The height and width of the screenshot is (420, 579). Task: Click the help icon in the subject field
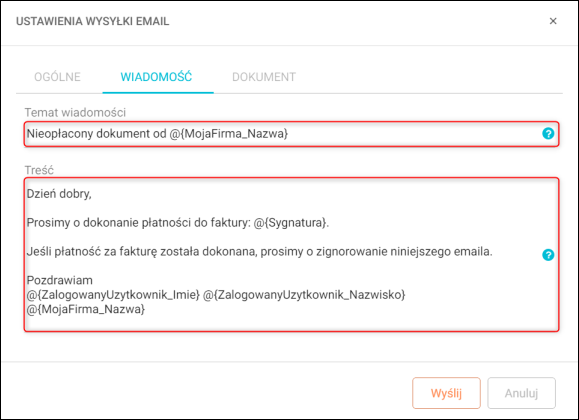point(548,133)
